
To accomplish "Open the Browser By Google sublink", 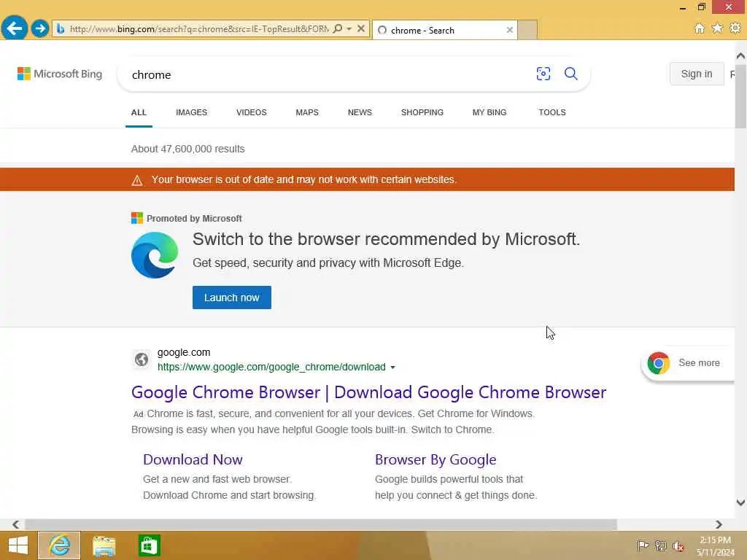I will click(x=436, y=459).
